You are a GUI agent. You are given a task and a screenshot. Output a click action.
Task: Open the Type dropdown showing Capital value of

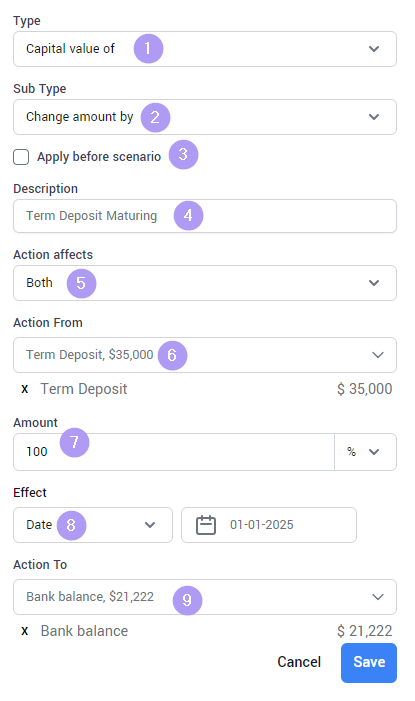[205, 49]
